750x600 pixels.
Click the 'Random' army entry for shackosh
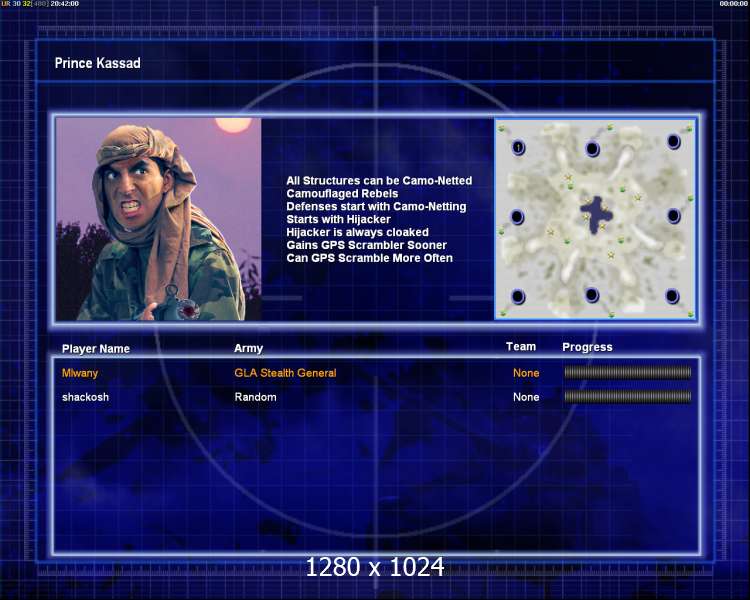tap(255, 397)
